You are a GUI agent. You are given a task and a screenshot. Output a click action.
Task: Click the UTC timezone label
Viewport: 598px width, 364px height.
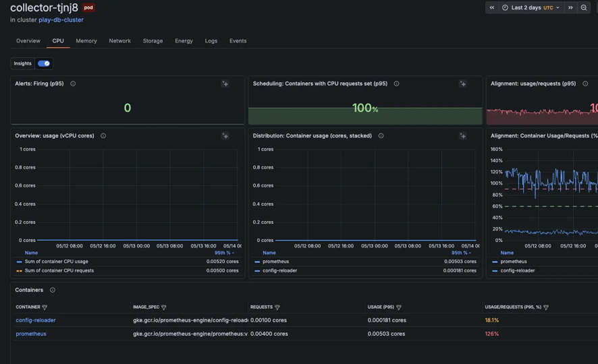(548, 7)
